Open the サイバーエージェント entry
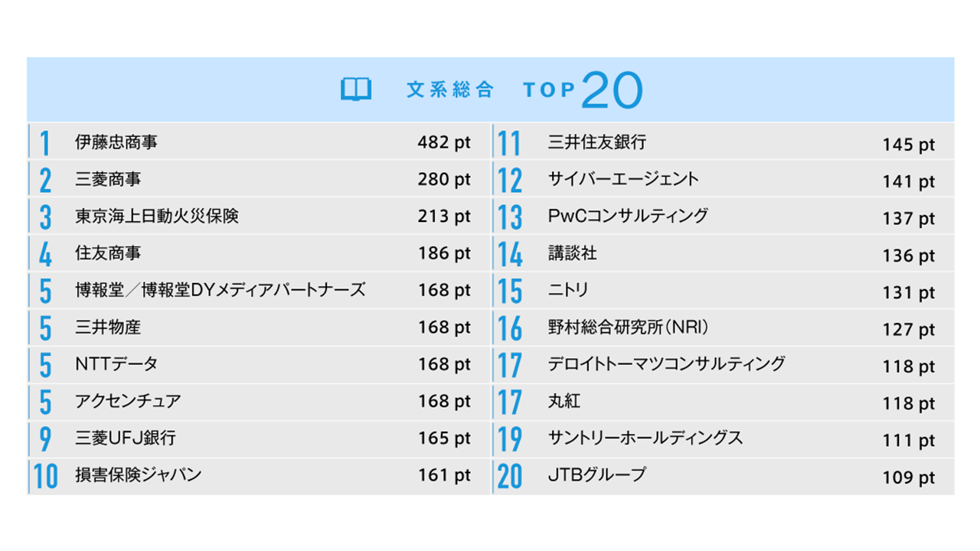The height and width of the screenshot is (551, 980). [x=623, y=180]
